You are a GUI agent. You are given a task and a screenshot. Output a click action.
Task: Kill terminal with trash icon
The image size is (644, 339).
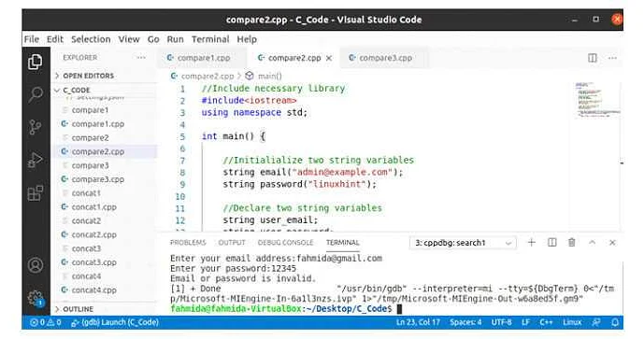pyautogui.click(x=572, y=243)
